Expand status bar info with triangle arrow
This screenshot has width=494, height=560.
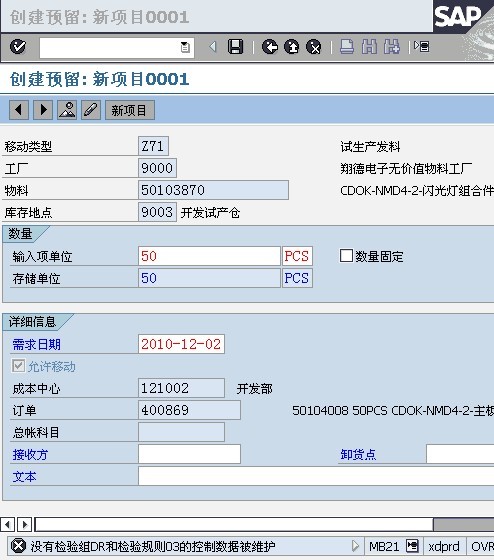point(355,546)
